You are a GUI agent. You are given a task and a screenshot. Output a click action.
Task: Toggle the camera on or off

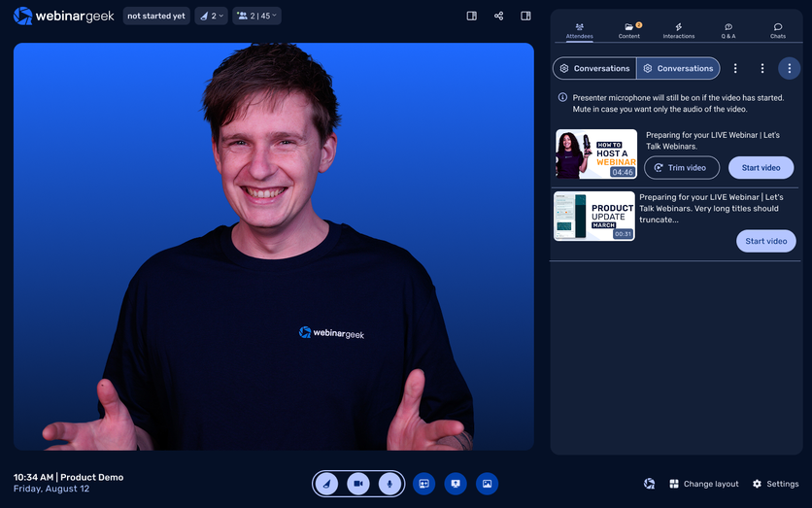coord(358,484)
